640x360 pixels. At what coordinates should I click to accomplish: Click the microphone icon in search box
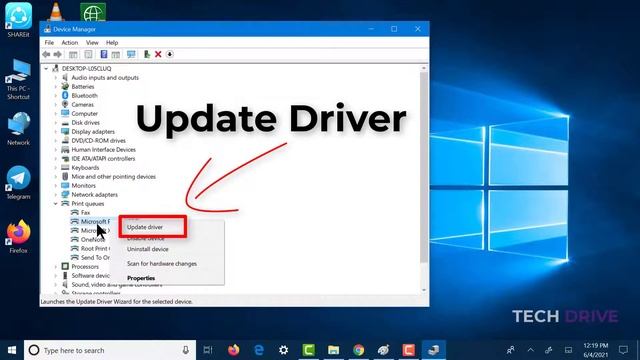(186, 350)
